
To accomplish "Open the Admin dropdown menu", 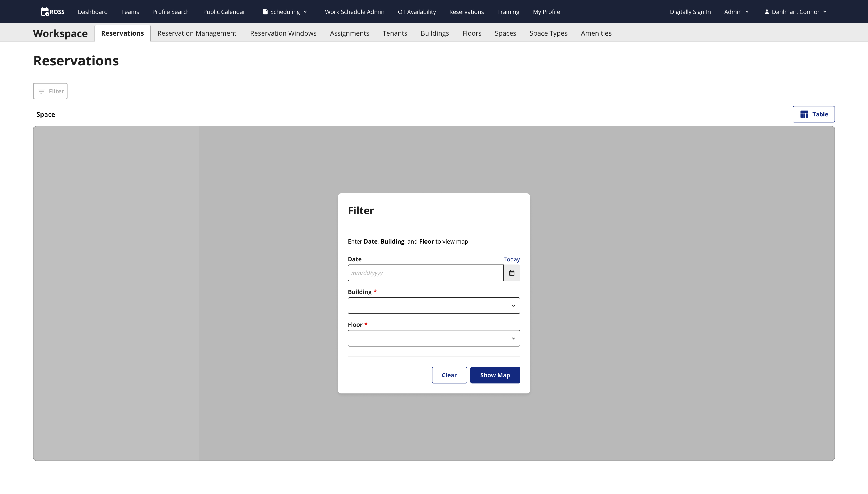I will click(736, 12).
